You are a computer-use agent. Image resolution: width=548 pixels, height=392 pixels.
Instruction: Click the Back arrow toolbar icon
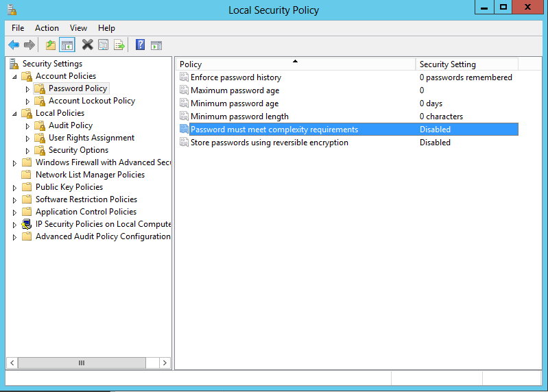14,45
